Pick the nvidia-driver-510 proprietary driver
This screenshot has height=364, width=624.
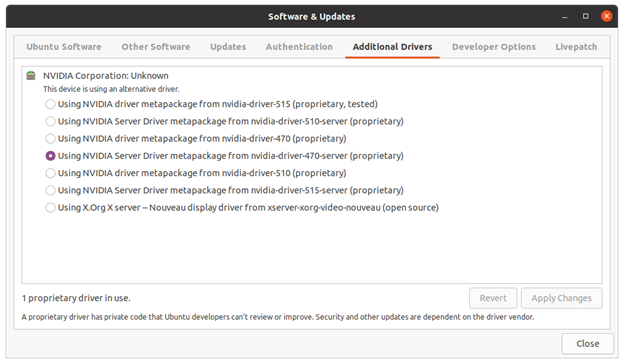click(x=50, y=173)
